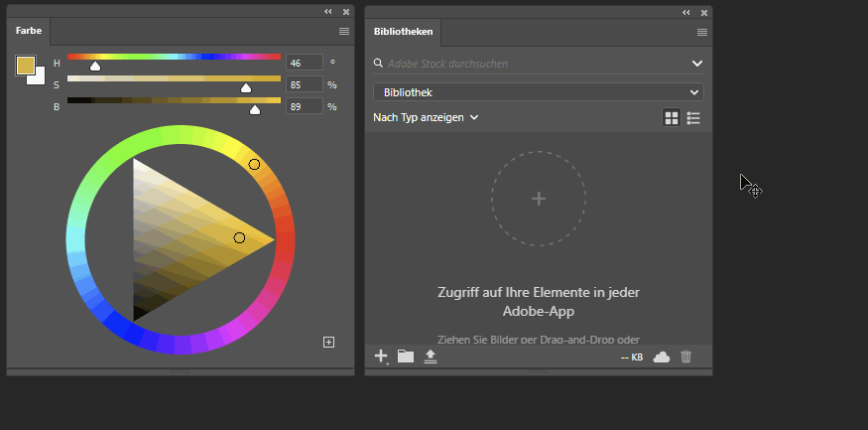Open the Farbe panel flyout menu

344,32
